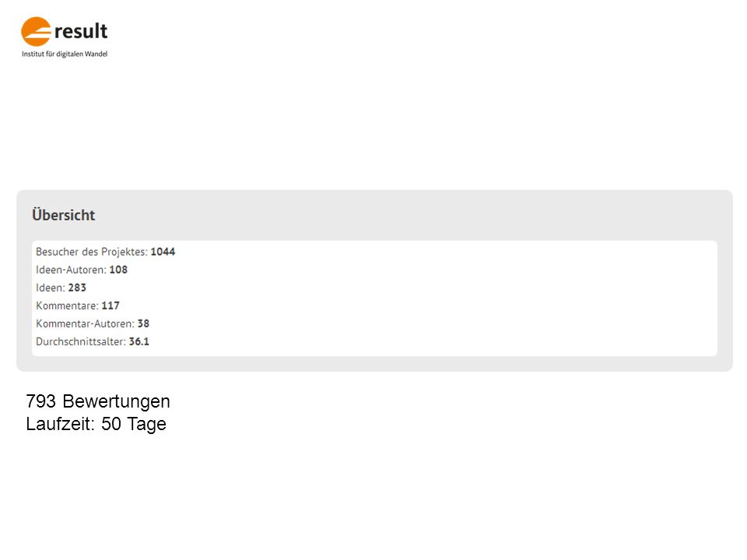Click the "Besucher des Projektes" label

[x=92, y=252]
